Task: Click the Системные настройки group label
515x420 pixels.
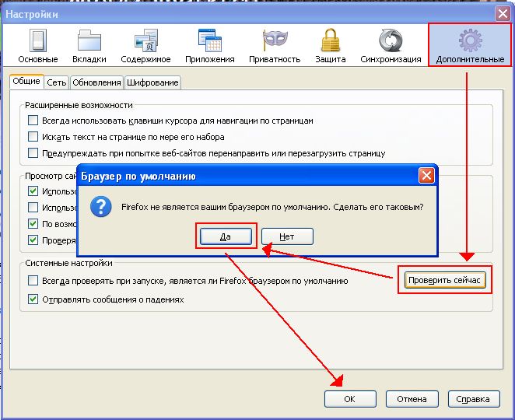Action: [68, 263]
